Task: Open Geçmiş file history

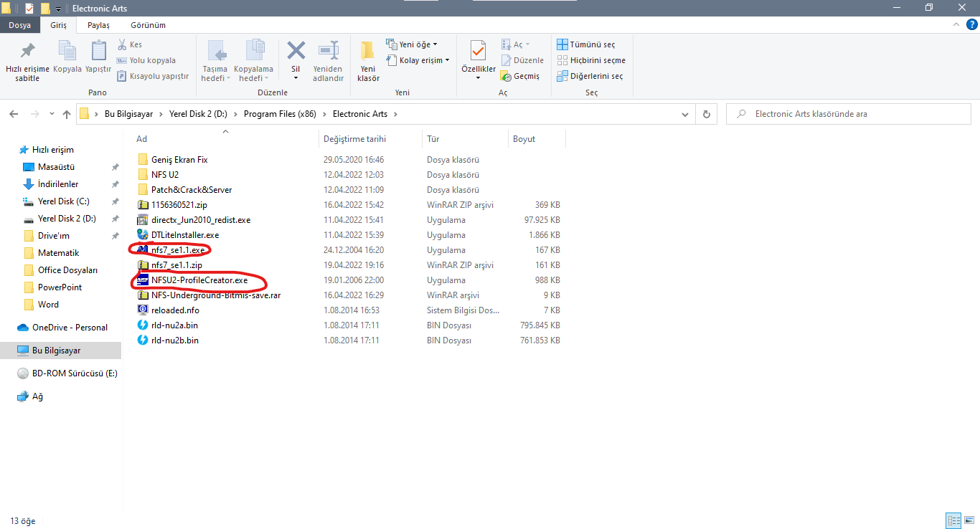Action: click(520, 76)
